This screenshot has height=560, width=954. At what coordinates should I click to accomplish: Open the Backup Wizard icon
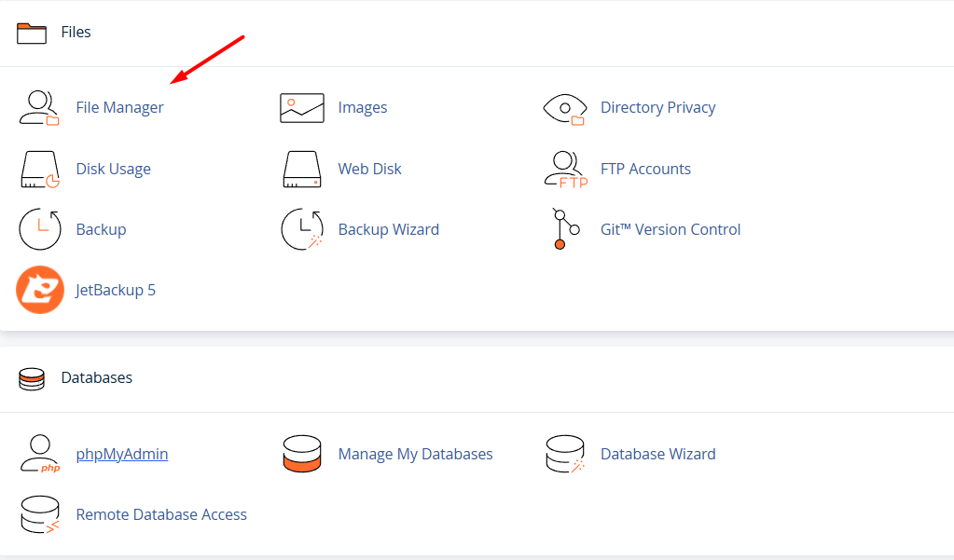click(302, 230)
